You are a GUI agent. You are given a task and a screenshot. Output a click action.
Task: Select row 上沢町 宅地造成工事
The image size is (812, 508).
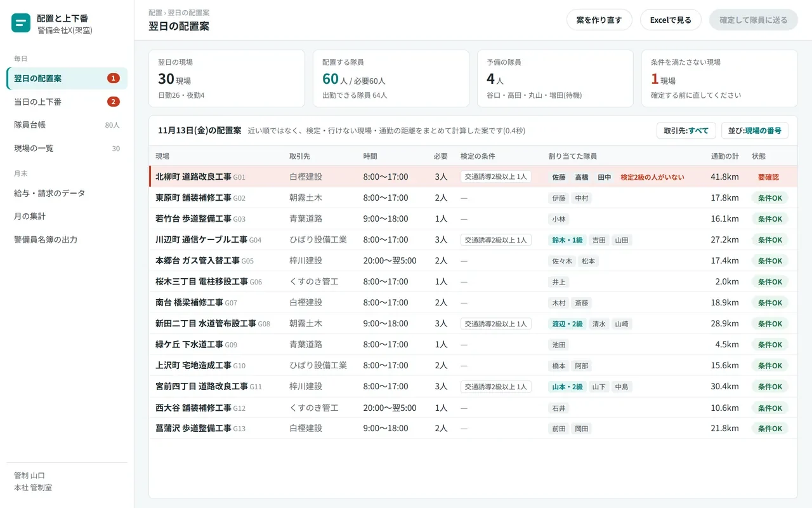pos(473,365)
